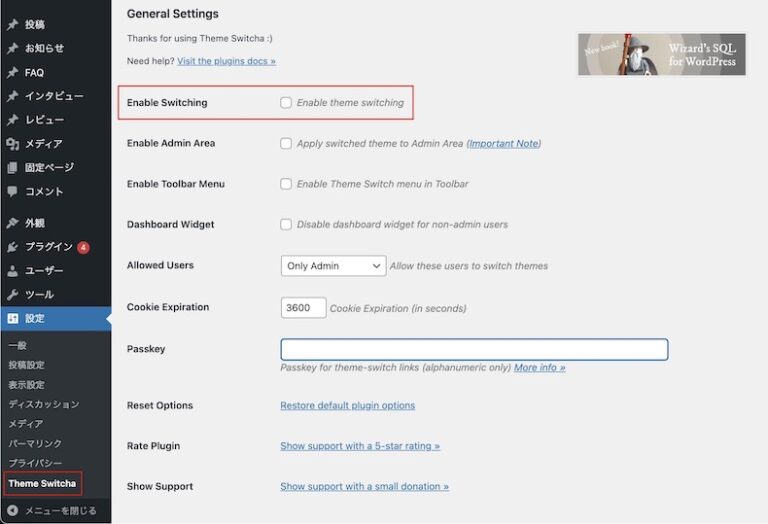Click the Passkey text field

(474, 349)
